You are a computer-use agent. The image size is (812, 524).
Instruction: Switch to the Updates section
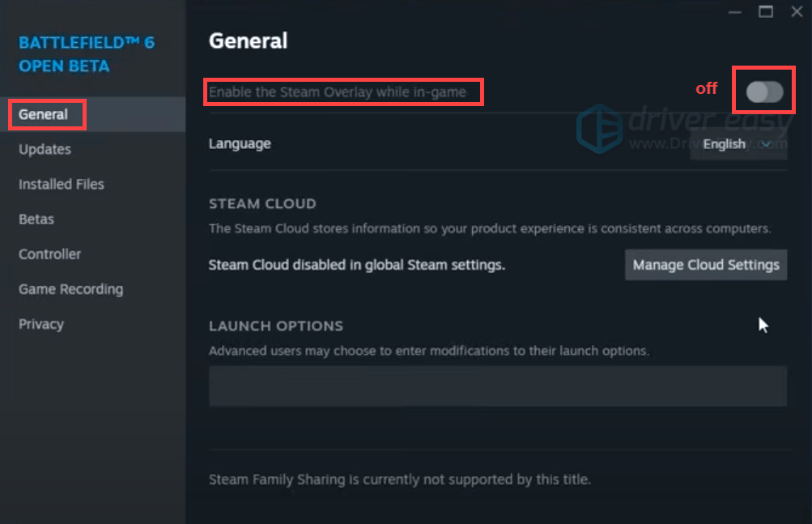pyautogui.click(x=45, y=149)
